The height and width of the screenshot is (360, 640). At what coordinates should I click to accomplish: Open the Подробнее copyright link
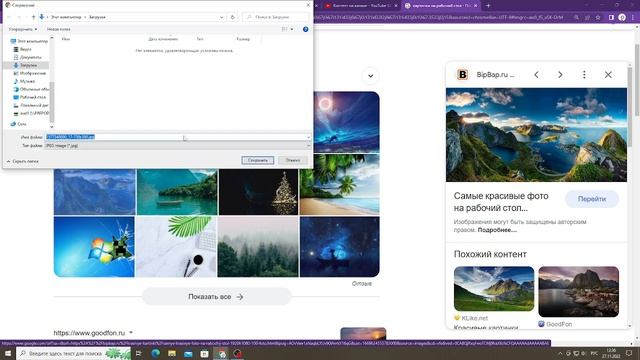click(x=497, y=230)
